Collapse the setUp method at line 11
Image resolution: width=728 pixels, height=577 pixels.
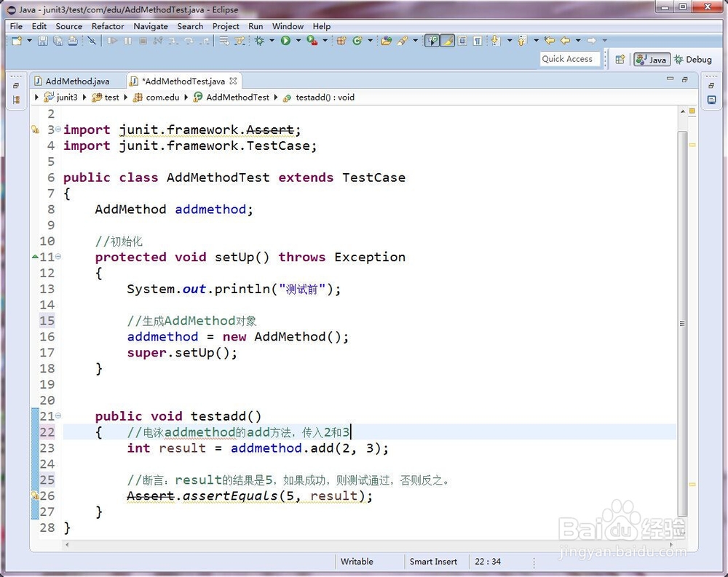coord(58,256)
